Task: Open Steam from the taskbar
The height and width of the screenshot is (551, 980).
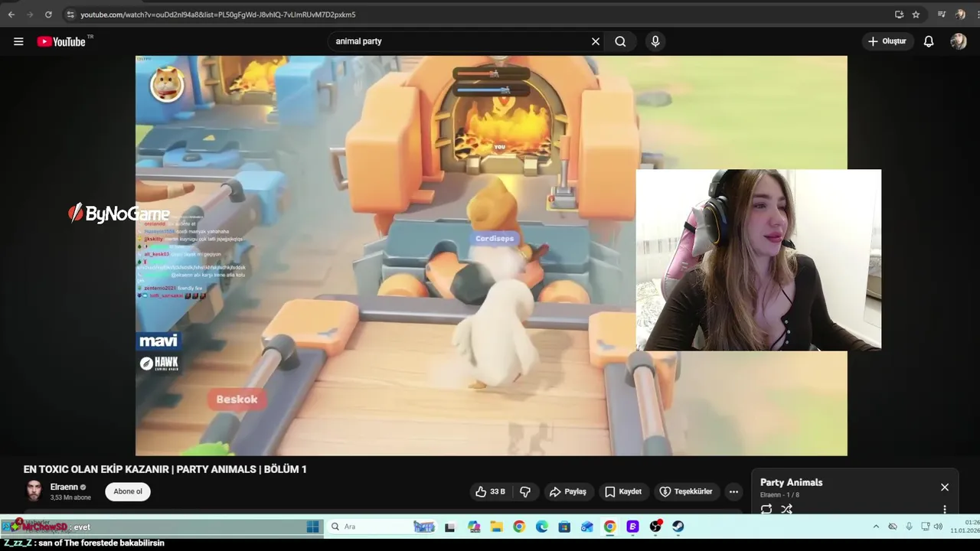Action: 678,527
